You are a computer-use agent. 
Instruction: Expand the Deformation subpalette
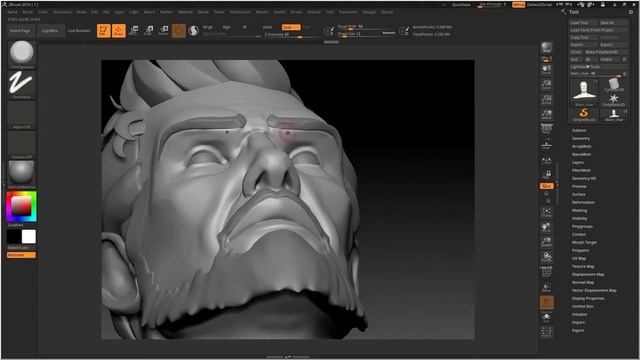pyautogui.click(x=583, y=202)
